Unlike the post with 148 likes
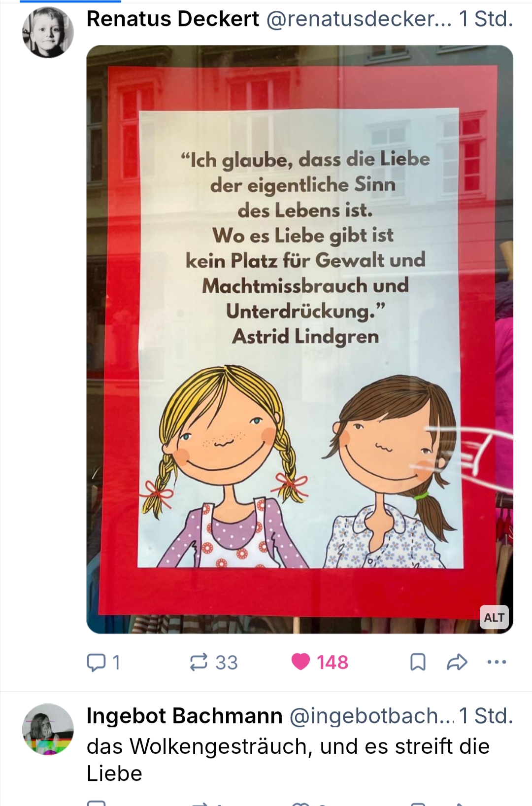Screen dimensions: 532x806 click(320, 662)
